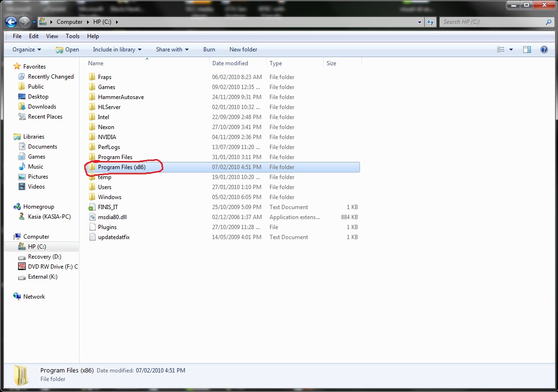This screenshot has width=558, height=392.
Task: Open the Include in library dropdown
Action: pos(117,50)
